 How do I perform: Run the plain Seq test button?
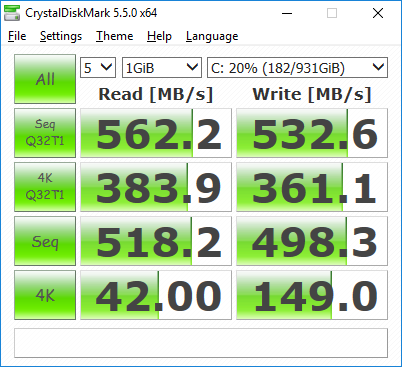pyautogui.click(x=45, y=241)
